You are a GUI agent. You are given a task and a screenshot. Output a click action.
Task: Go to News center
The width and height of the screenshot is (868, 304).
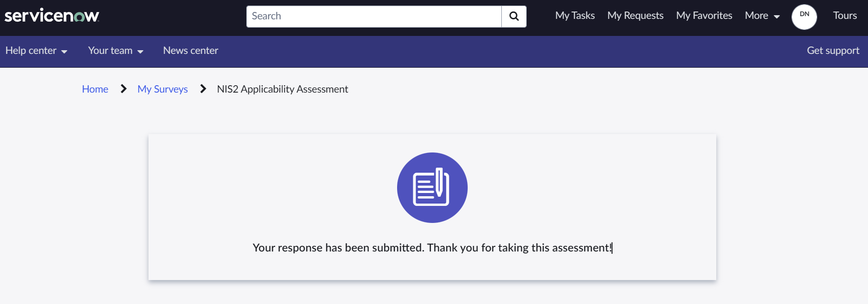(x=190, y=51)
